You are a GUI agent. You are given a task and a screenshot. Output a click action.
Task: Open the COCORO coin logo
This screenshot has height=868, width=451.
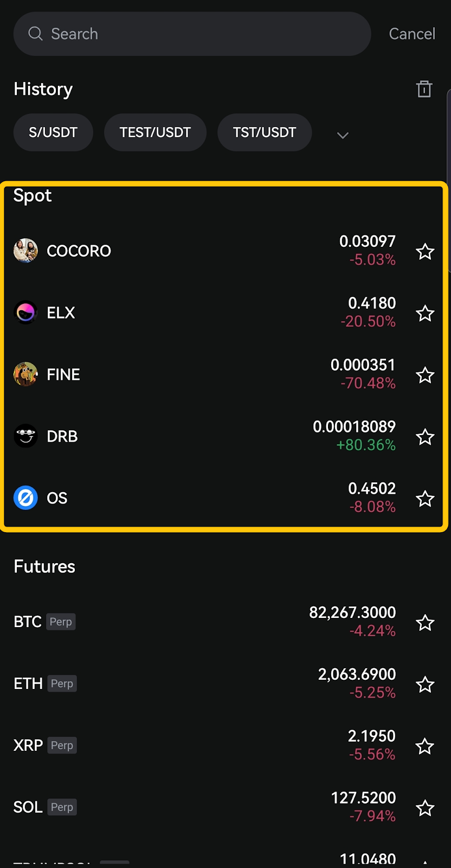(x=25, y=251)
